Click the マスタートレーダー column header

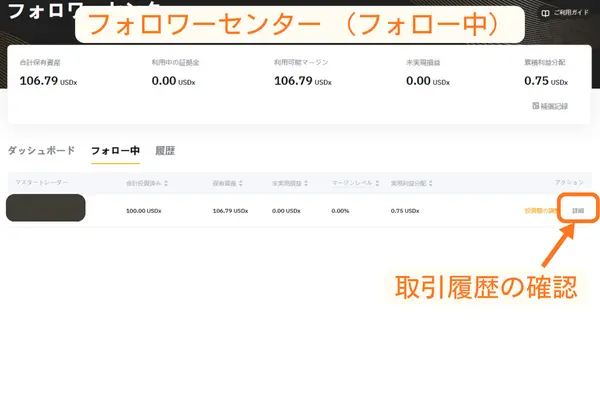[x=41, y=183]
